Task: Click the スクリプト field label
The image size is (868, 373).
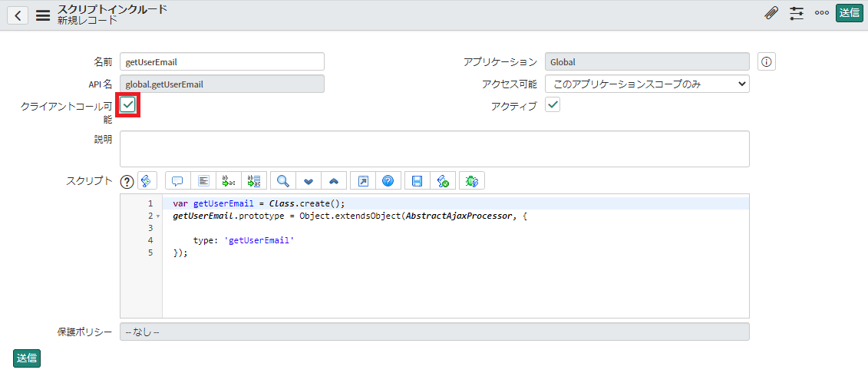Action: (89, 181)
